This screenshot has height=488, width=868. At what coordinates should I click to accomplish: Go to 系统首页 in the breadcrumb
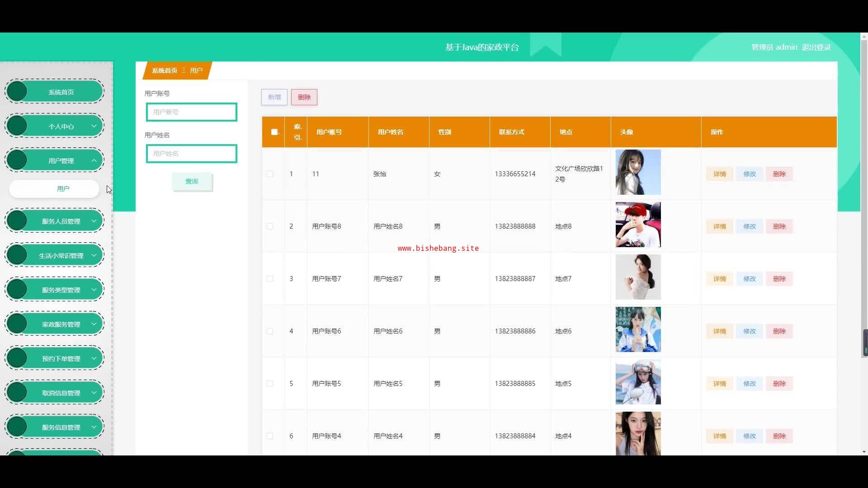click(x=165, y=70)
